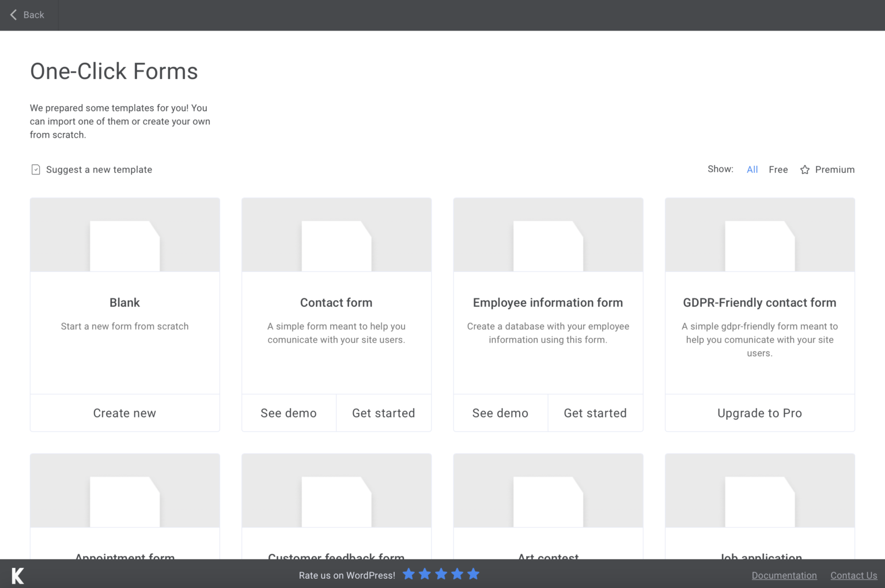The image size is (885, 588).
Task: Click the Back arrow icon
Action: click(x=13, y=15)
